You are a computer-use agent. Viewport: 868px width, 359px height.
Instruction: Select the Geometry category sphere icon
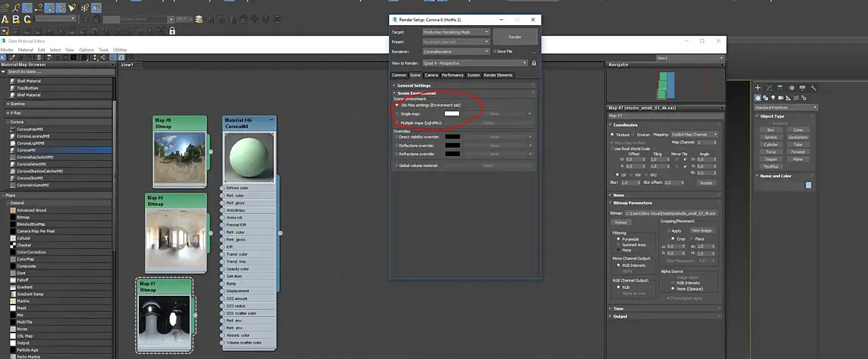point(757,98)
